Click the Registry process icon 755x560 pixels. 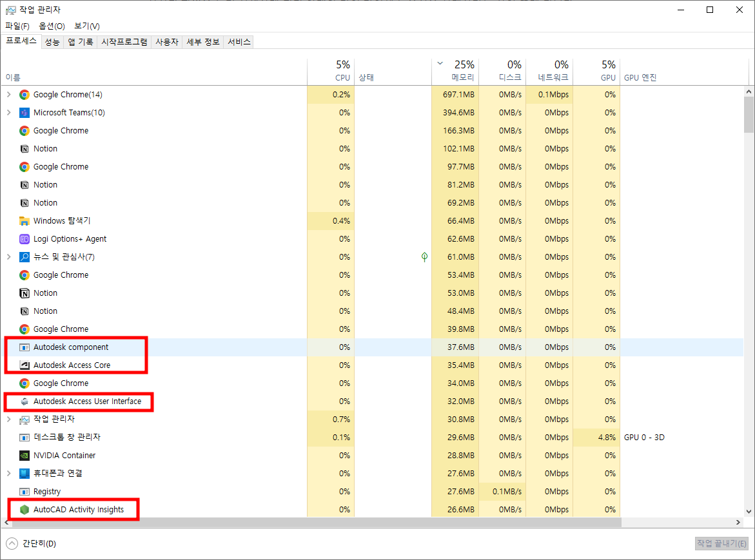[x=24, y=492]
